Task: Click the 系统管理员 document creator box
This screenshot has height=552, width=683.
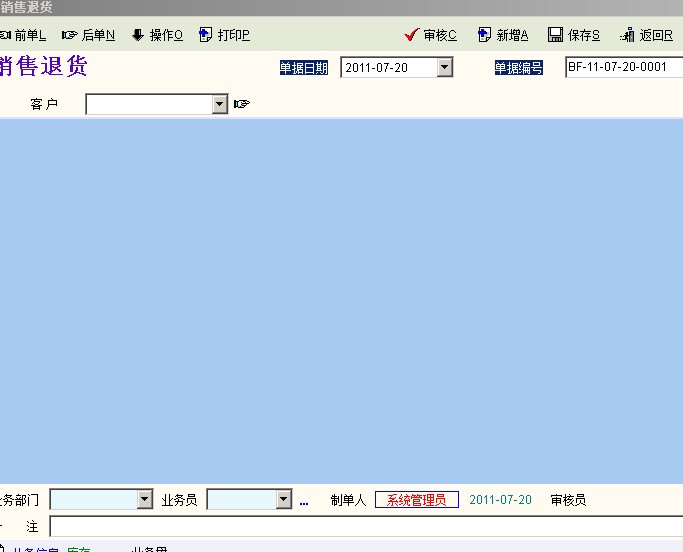Action: click(x=416, y=500)
